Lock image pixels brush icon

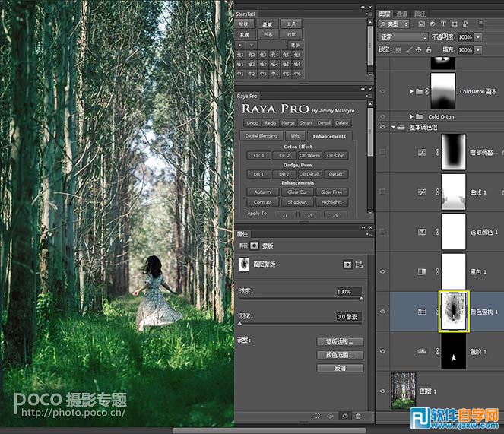pyautogui.click(x=408, y=50)
